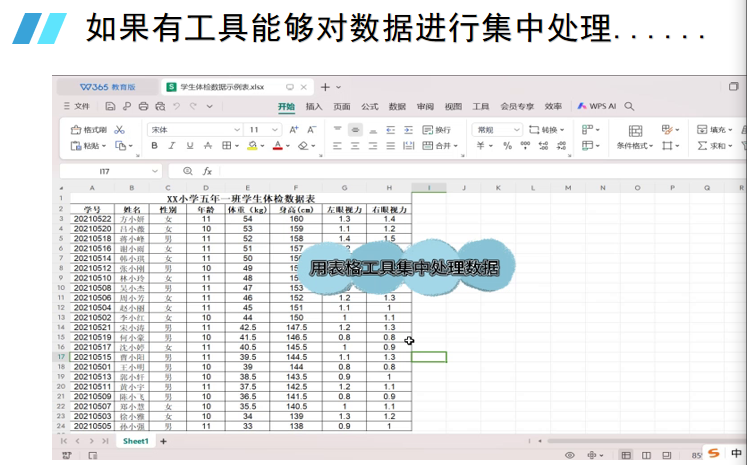Click the Format Painter (格式刷) icon

[90, 130]
